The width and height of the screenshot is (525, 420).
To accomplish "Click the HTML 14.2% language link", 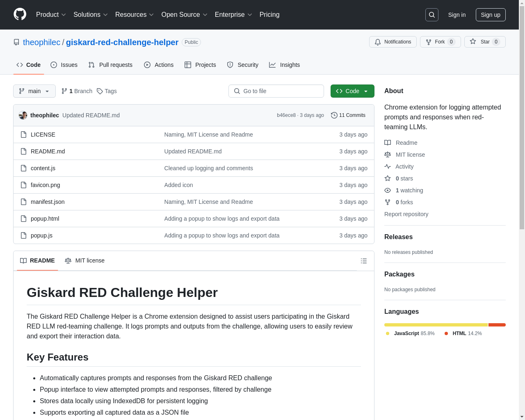I will [463, 333].
